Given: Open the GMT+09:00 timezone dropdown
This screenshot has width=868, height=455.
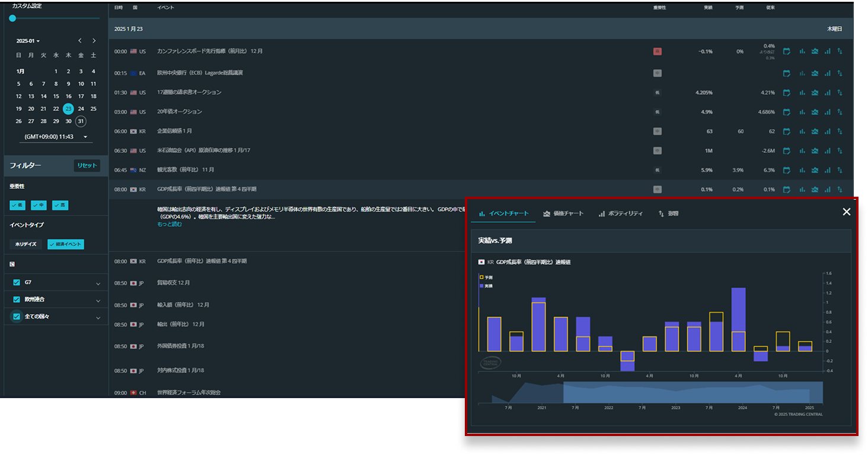Looking at the screenshot, I should (55, 137).
